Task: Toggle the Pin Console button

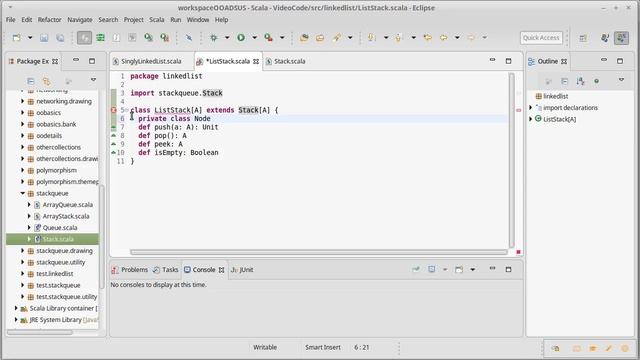Action: [x=416, y=269]
